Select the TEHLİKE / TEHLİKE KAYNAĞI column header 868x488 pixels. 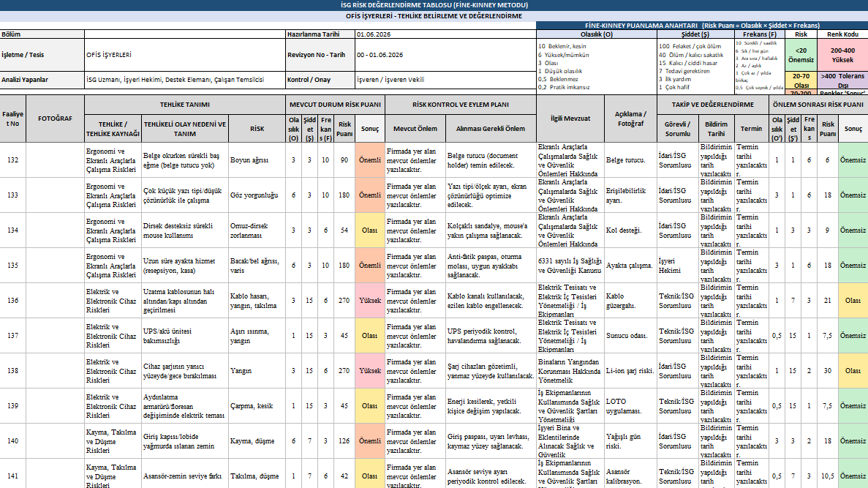coord(113,129)
